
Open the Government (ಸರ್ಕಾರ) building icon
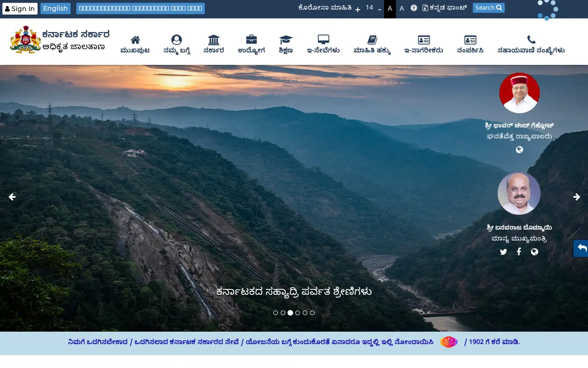[x=214, y=40]
